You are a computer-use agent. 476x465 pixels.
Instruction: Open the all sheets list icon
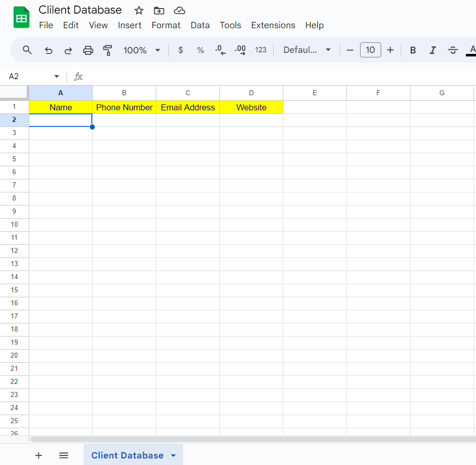pos(64,455)
